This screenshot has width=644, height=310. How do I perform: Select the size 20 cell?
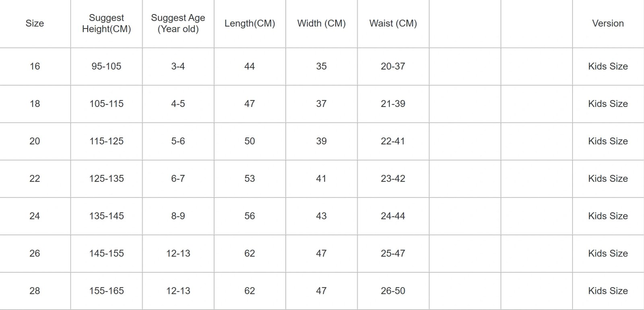click(x=35, y=141)
